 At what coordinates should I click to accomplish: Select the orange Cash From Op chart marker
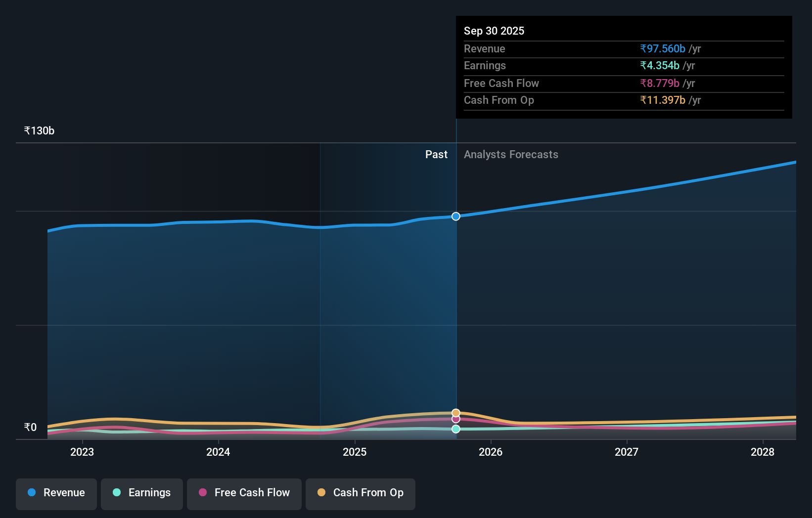[455, 412]
